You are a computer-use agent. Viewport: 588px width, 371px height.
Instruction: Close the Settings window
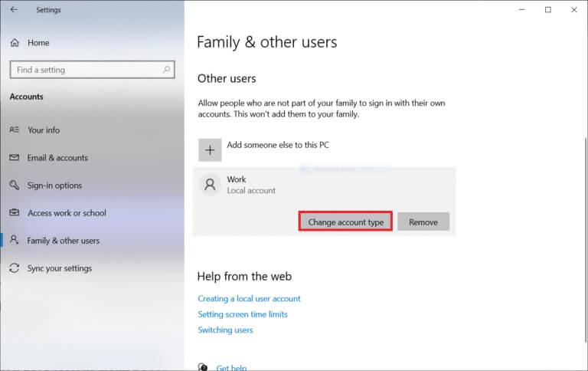pyautogui.click(x=574, y=9)
